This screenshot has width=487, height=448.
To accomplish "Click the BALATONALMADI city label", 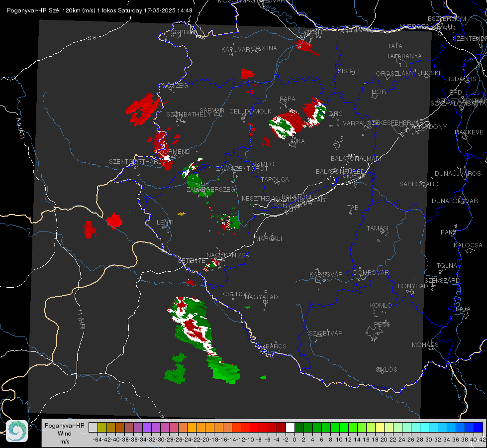I will click(x=356, y=159).
